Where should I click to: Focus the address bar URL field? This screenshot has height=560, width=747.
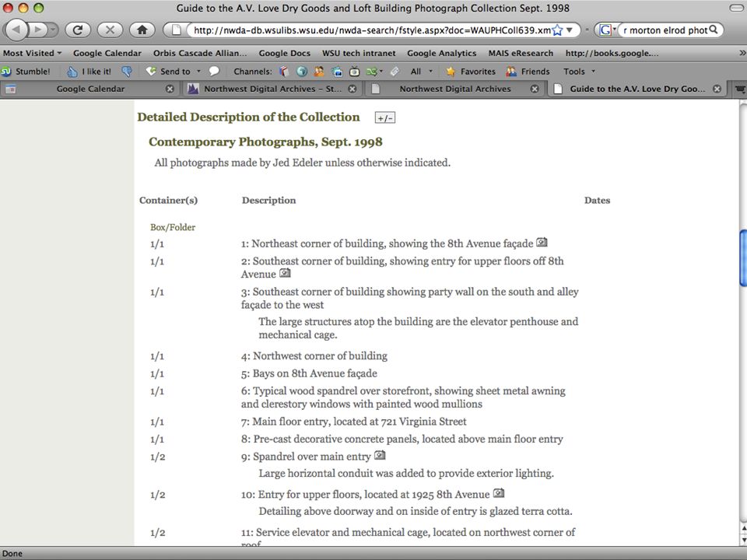372,30
